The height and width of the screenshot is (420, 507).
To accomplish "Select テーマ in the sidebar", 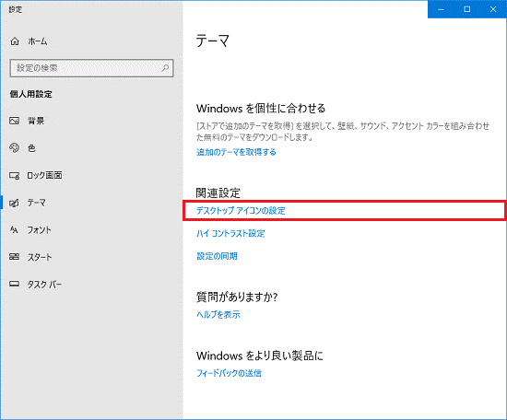I will (x=91, y=203).
